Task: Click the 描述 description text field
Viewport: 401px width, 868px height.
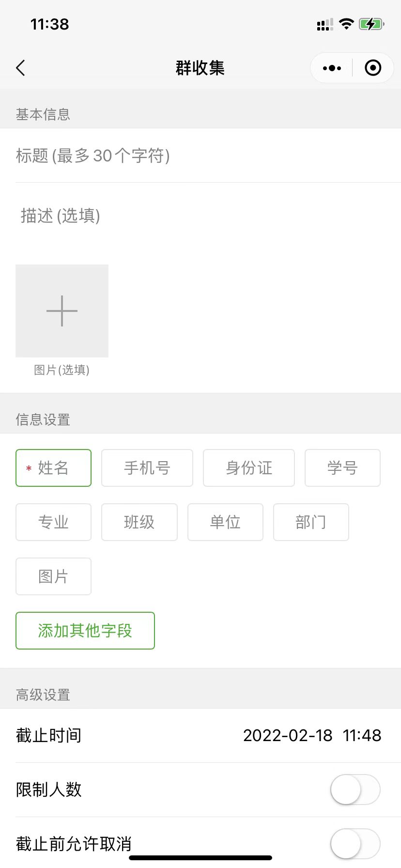Action: (200, 216)
